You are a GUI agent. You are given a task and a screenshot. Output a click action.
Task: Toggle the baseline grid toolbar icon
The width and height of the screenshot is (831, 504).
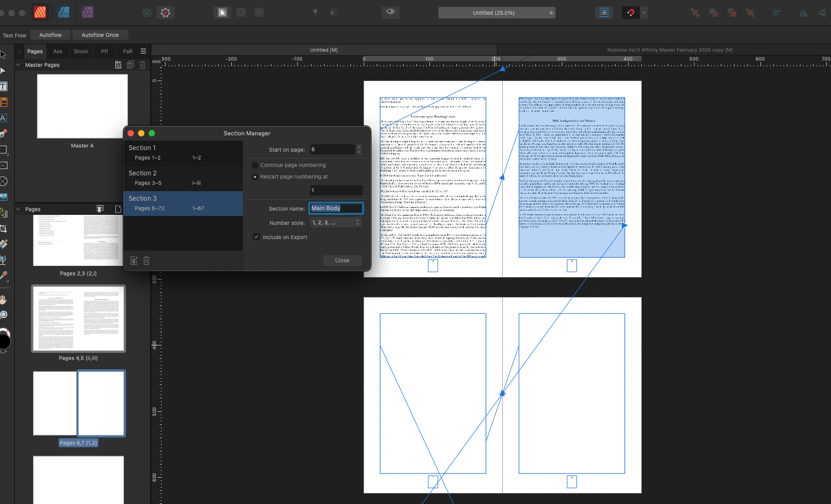pos(604,13)
